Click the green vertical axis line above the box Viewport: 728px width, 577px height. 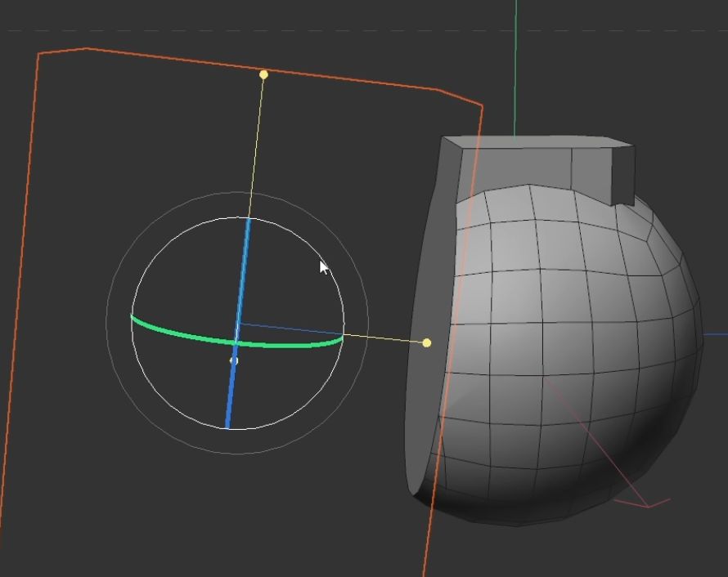(515, 69)
